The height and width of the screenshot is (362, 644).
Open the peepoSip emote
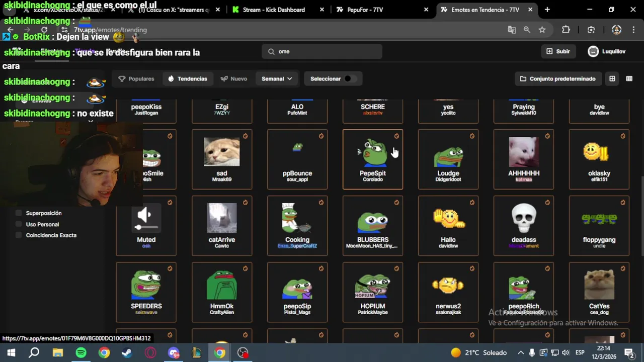(297, 292)
